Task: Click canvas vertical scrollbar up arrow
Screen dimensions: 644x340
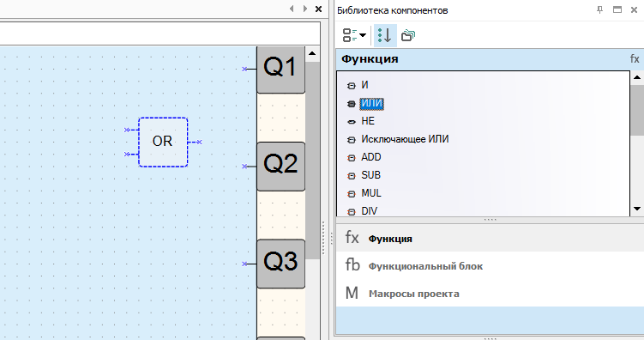Action: coord(312,54)
